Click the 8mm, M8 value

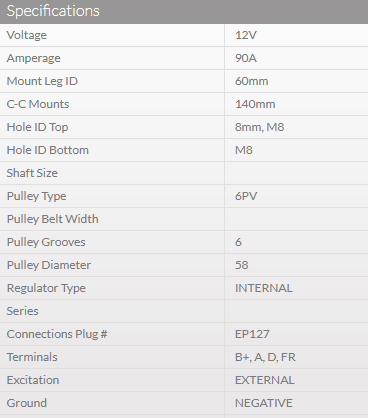click(x=260, y=127)
